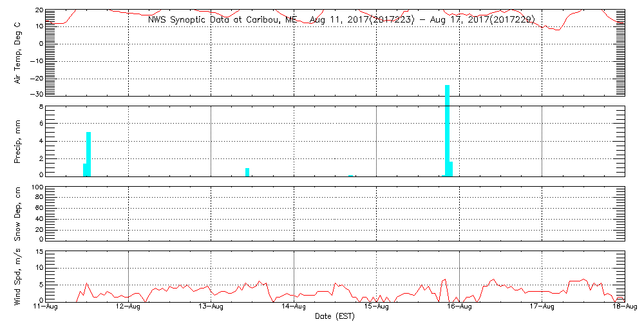Click the 'Wind Spd, m/s' axis label
The height and width of the screenshot is (322, 644).
tap(19, 276)
